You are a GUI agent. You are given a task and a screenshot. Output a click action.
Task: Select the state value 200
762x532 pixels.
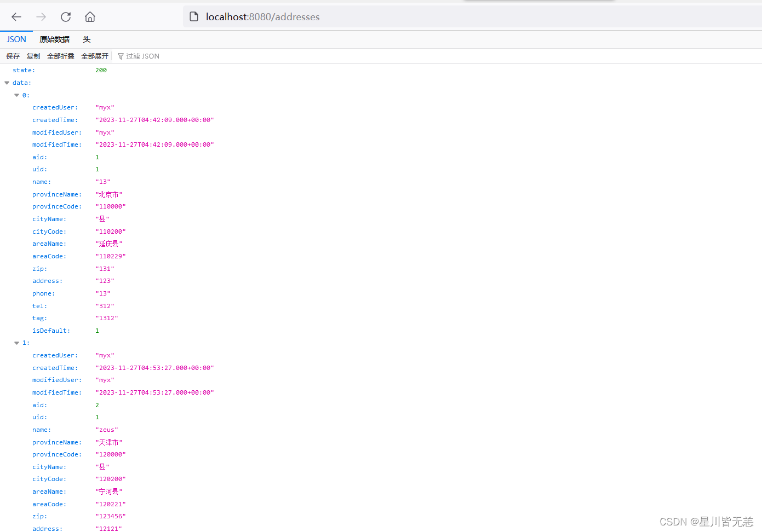pos(101,71)
